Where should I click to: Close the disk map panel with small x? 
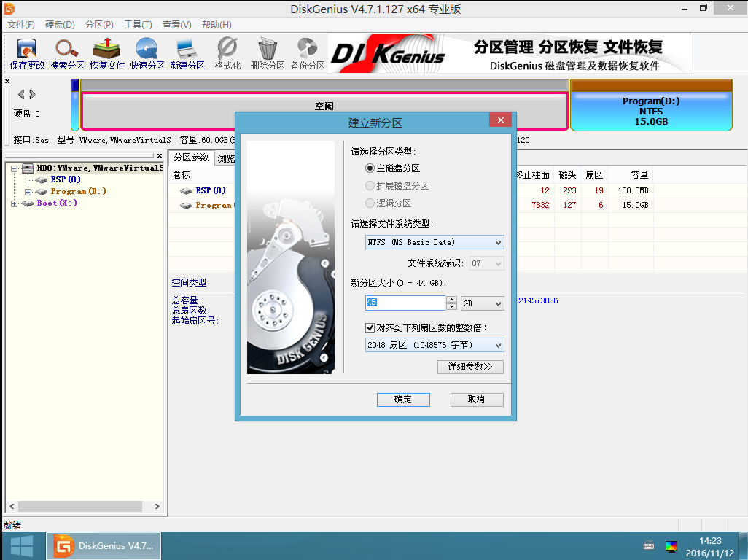(x=7, y=82)
